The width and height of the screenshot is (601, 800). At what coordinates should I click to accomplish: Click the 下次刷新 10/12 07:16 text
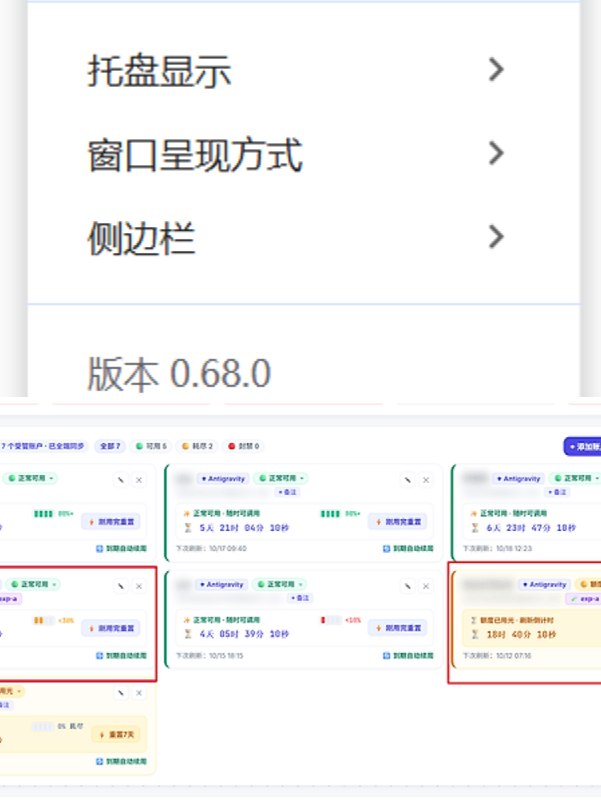tap(497, 656)
